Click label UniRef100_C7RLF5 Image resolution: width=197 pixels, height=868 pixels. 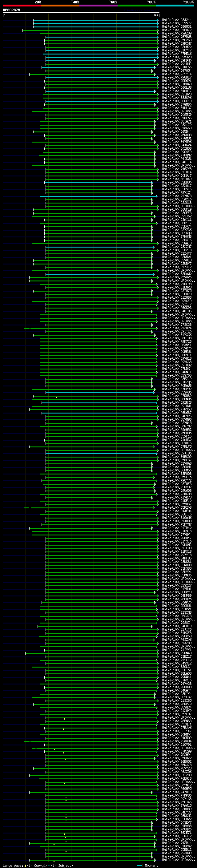click(177, 447)
